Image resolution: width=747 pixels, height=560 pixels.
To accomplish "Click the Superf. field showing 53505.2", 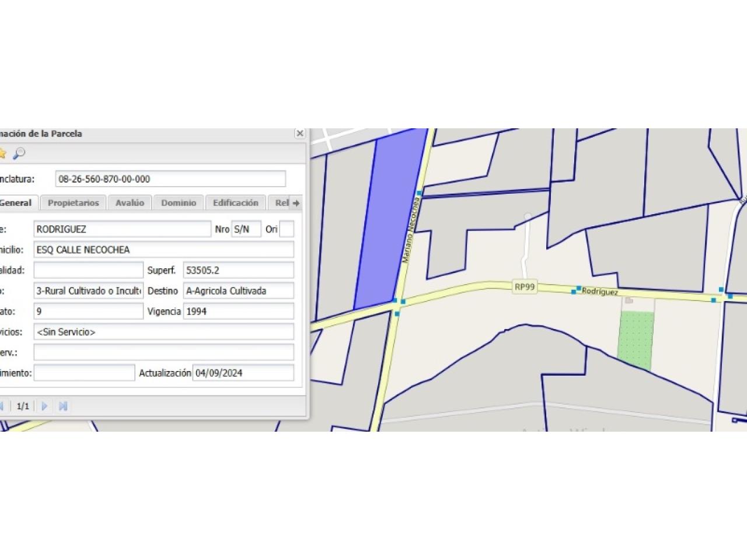I will pyautogui.click(x=238, y=270).
